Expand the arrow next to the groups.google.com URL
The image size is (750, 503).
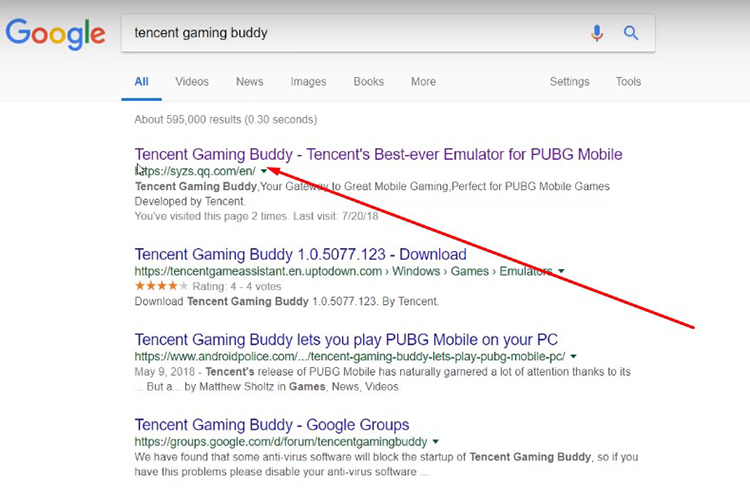tap(435, 441)
